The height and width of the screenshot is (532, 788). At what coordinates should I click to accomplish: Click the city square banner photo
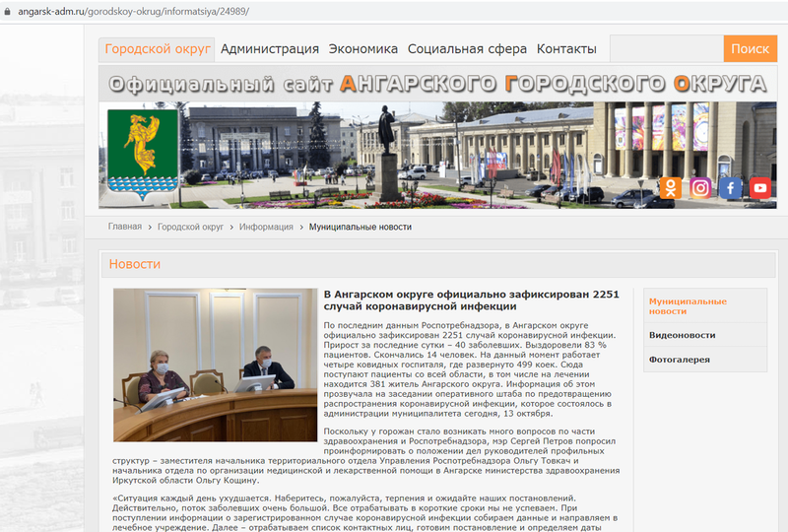(x=437, y=156)
